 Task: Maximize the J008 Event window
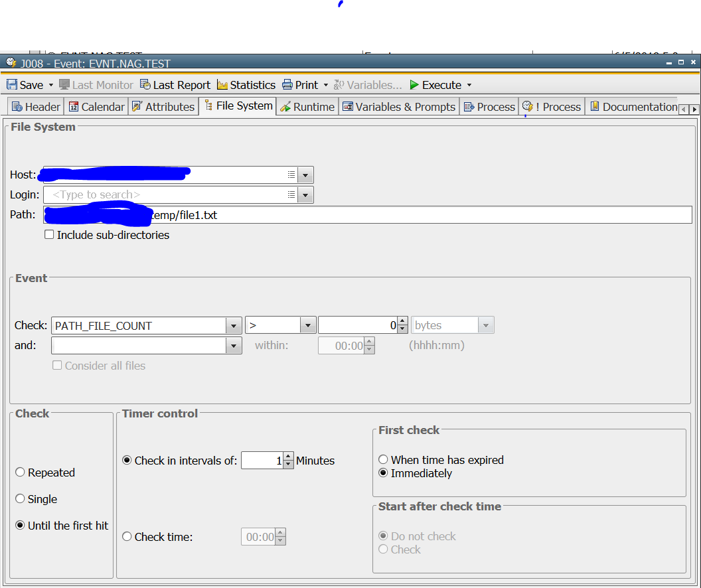click(681, 62)
